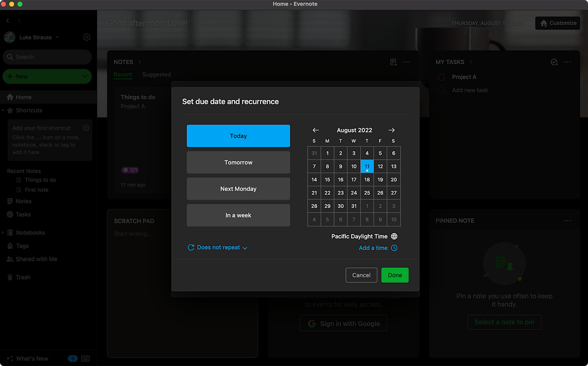Image resolution: width=588 pixels, height=366 pixels.
Task: Choose Tomorrow as the due date
Action: point(238,162)
